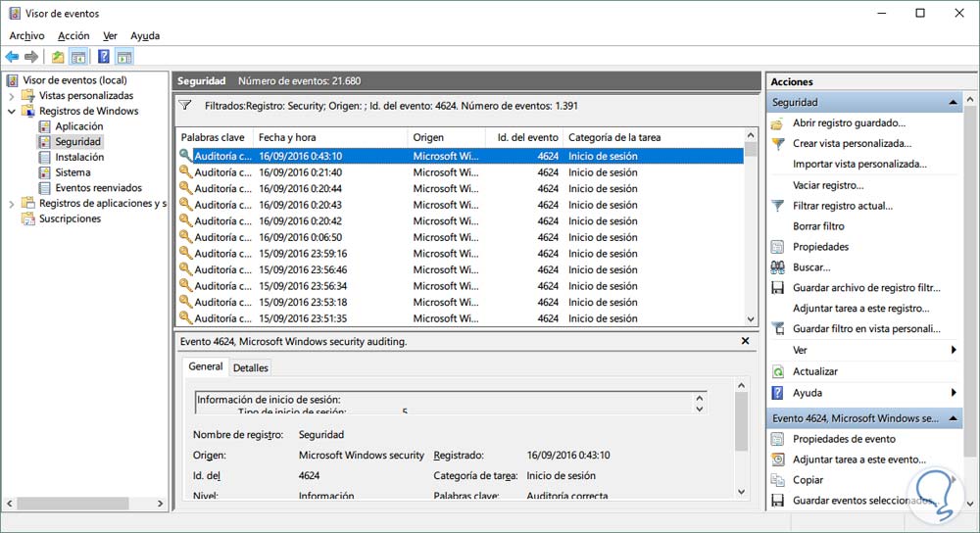Open the Ver submenu arrow in actions
The image size is (980, 533).
click(x=954, y=350)
